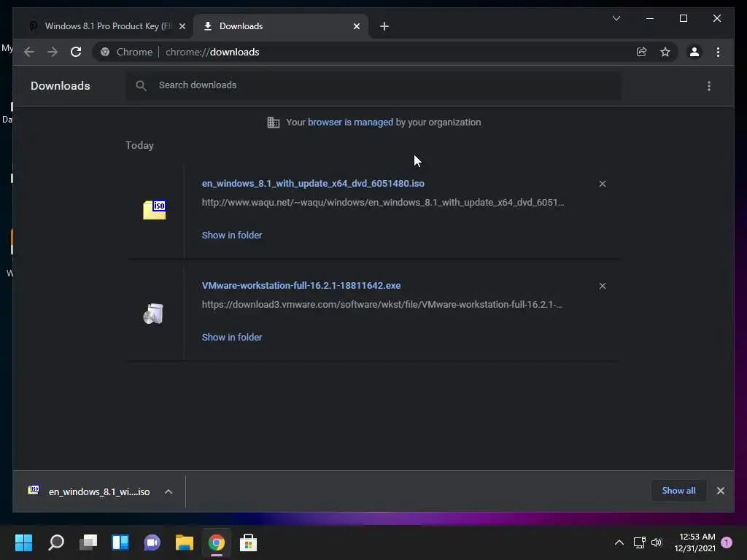Open the Downloads page more actions menu

point(709,86)
